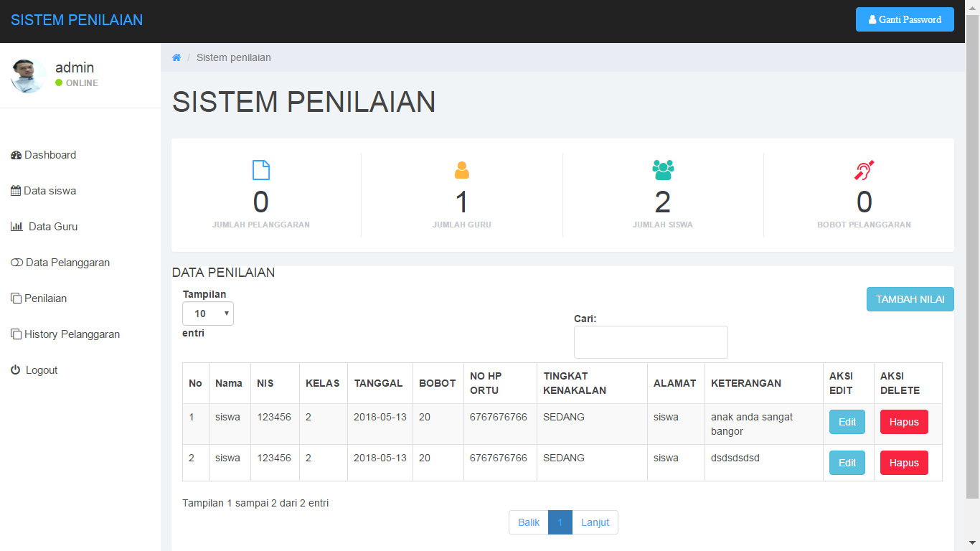Select Penilaian in the sidebar
Screen dimensions: 980x551
[x=45, y=298]
